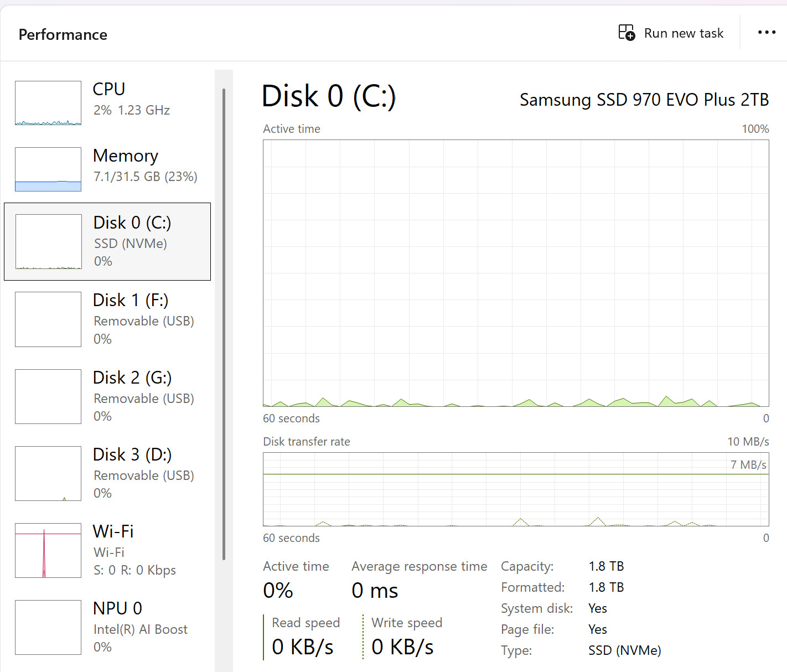Click the Disk 2 (G:) thumbnail graph
787x672 pixels.
[48, 396]
